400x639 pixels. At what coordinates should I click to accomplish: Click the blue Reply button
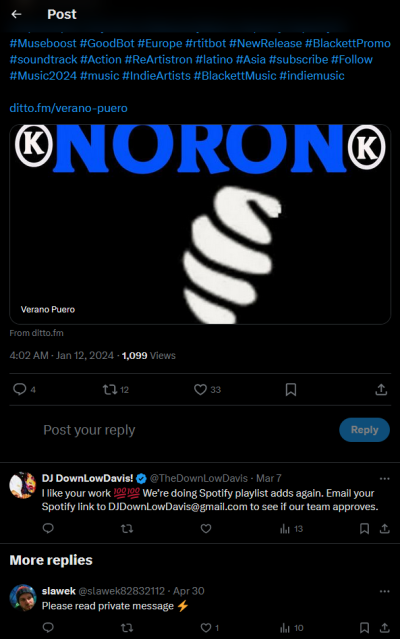click(365, 430)
